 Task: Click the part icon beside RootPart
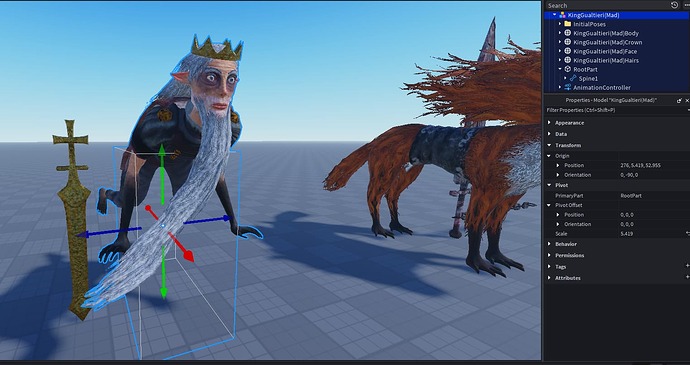[568, 69]
